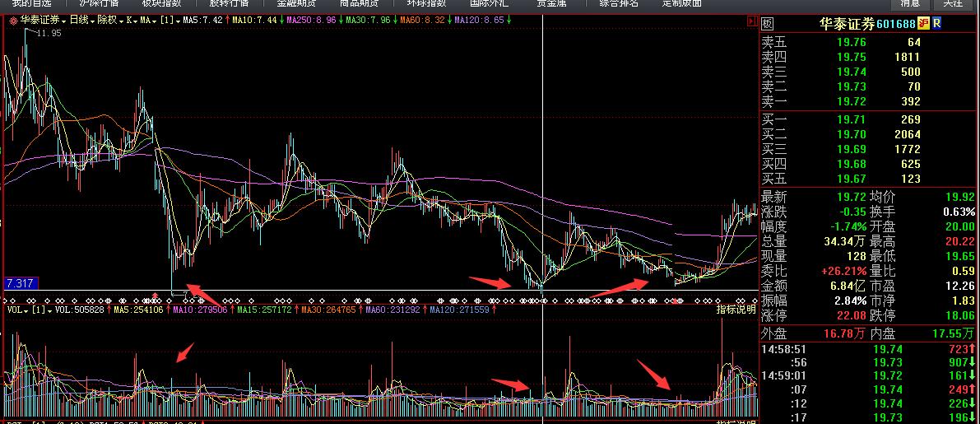Open the 日线 period dropdown
980x424 pixels.
81,20
